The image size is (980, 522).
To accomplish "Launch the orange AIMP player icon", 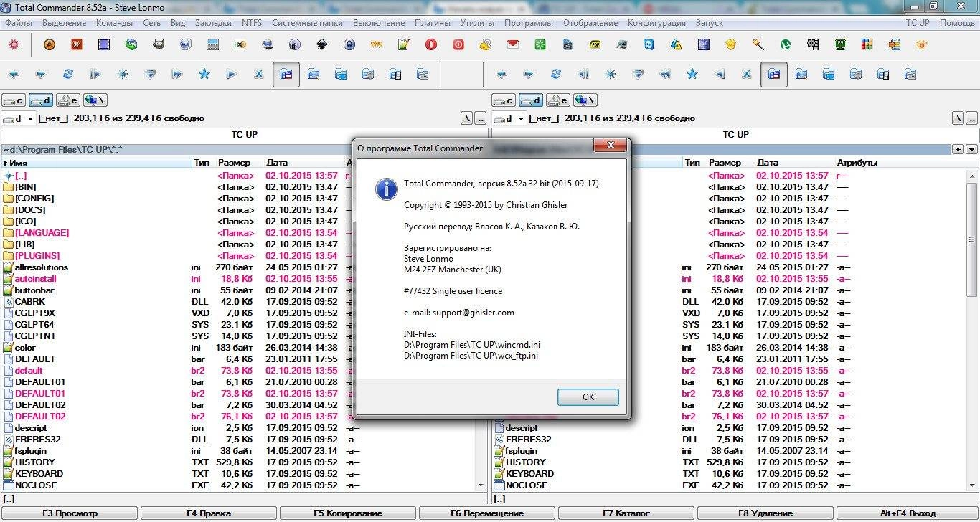I will 49,44.
